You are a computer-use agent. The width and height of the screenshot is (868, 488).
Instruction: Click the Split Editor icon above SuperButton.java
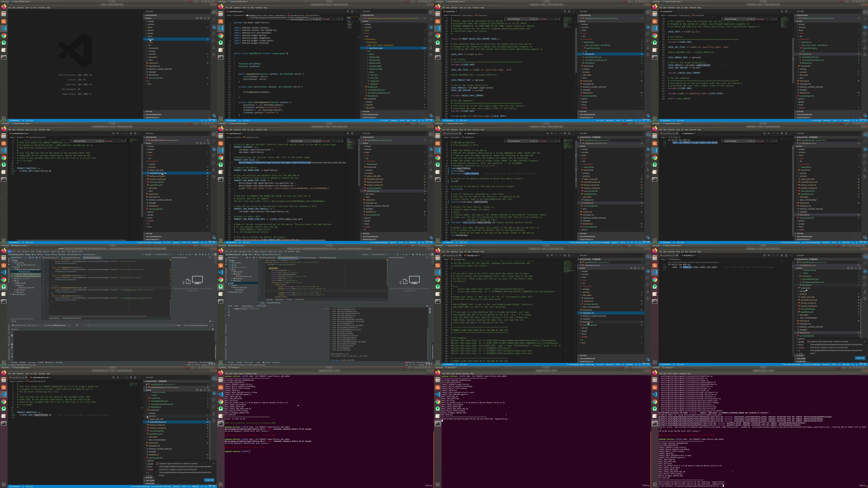352,11
